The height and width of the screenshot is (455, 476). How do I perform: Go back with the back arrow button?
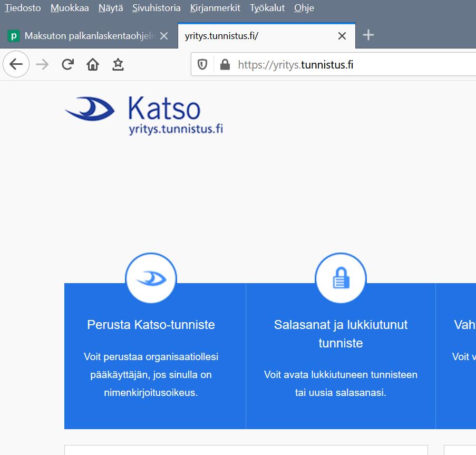16,64
